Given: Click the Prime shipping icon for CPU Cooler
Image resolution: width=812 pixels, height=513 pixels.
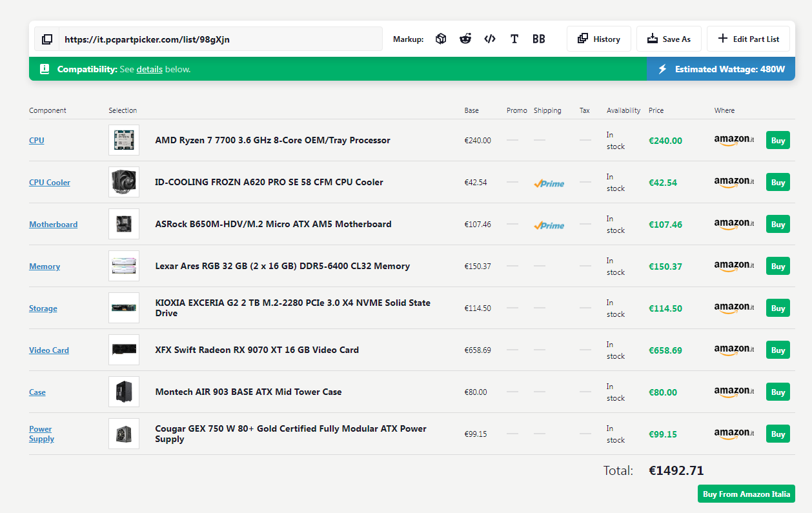Looking at the screenshot, I should point(549,183).
